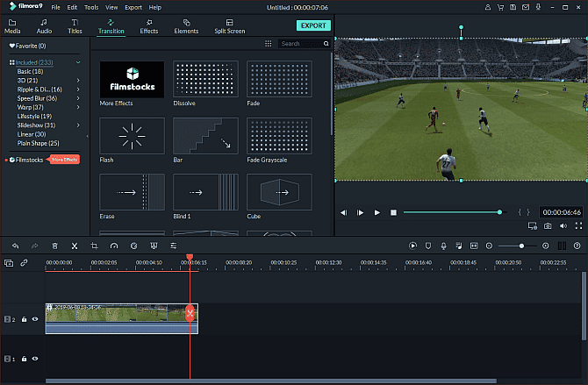
Task: Click the preview playback progress slider
Action: point(452,212)
